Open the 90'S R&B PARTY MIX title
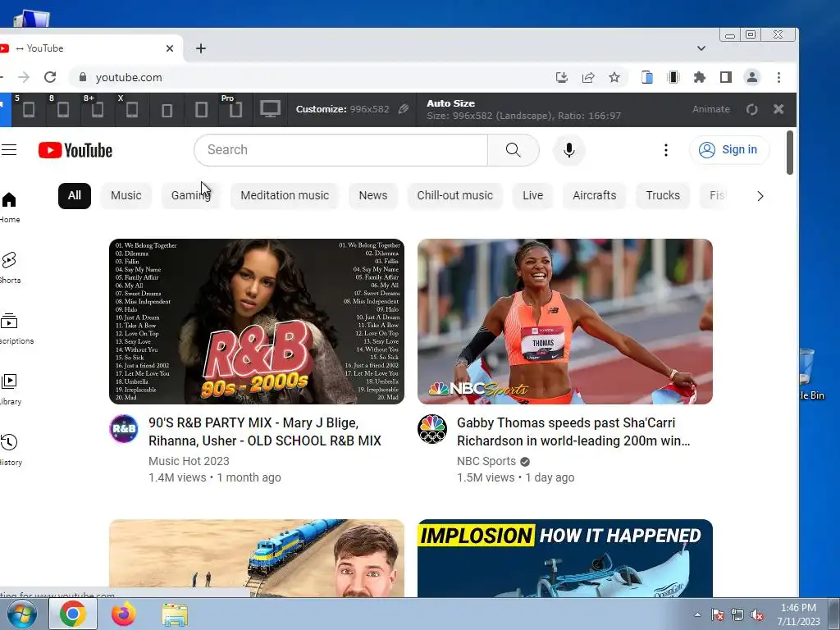 coord(265,431)
